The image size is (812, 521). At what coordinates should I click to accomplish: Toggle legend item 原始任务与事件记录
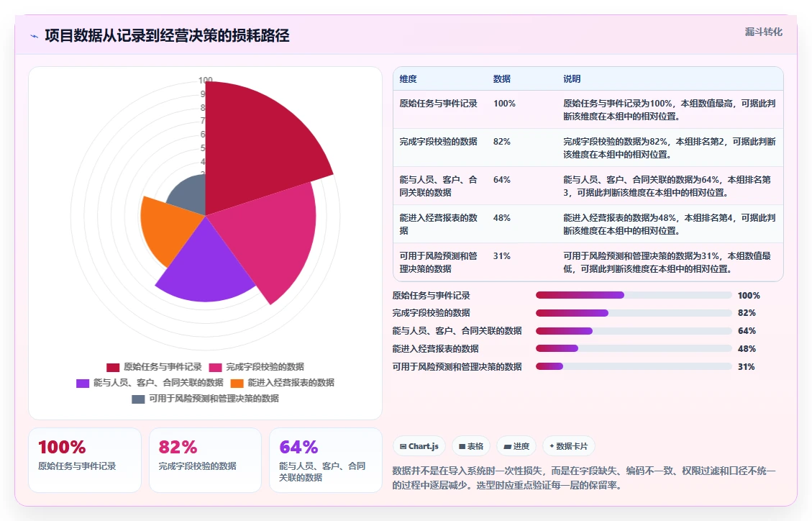pos(154,367)
